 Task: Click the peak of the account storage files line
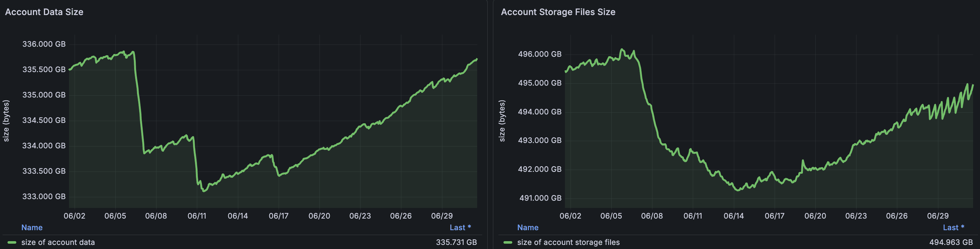[622, 50]
